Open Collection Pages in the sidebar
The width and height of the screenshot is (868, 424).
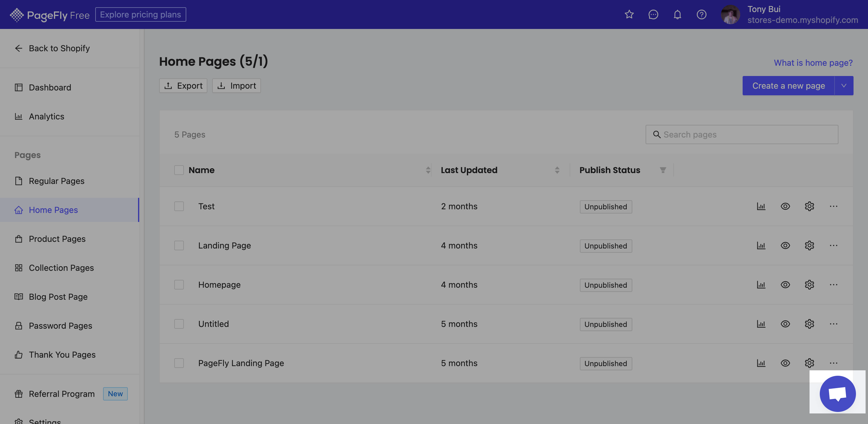coord(70,268)
